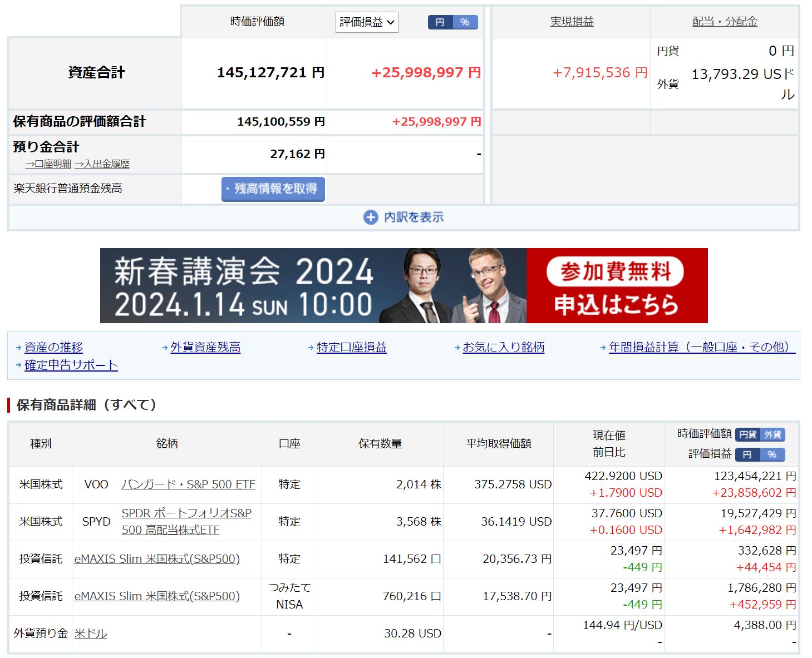Open 外貨資産残高 page
812x658 pixels.
(x=205, y=347)
